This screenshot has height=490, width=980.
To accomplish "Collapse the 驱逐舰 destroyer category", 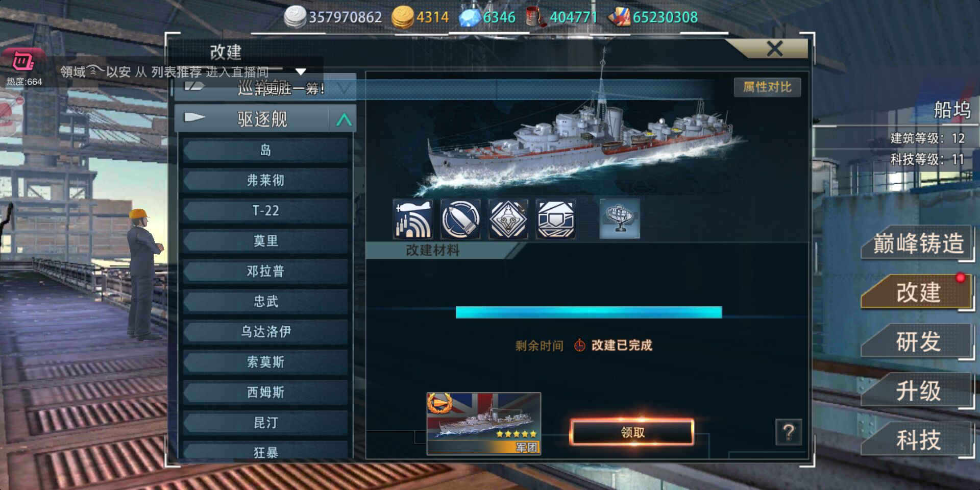I will 344,119.
